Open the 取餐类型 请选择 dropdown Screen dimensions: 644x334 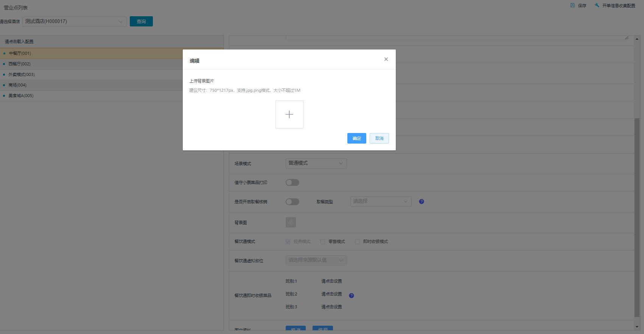click(381, 201)
